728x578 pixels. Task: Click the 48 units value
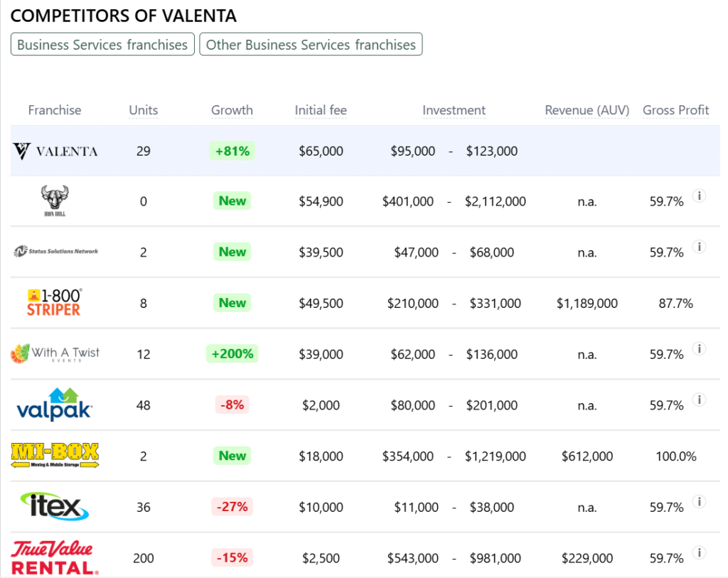coord(144,405)
